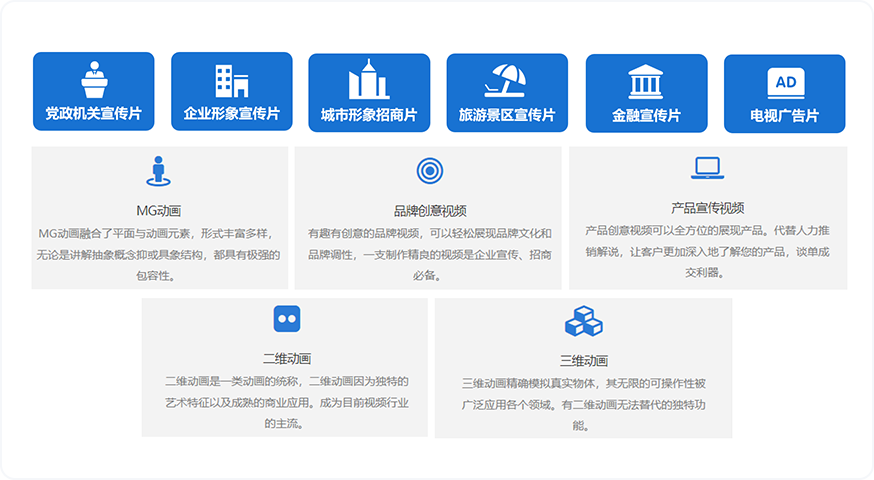Click the 金融宣传片 label
This screenshot has width=874, height=480.
tap(645, 115)
